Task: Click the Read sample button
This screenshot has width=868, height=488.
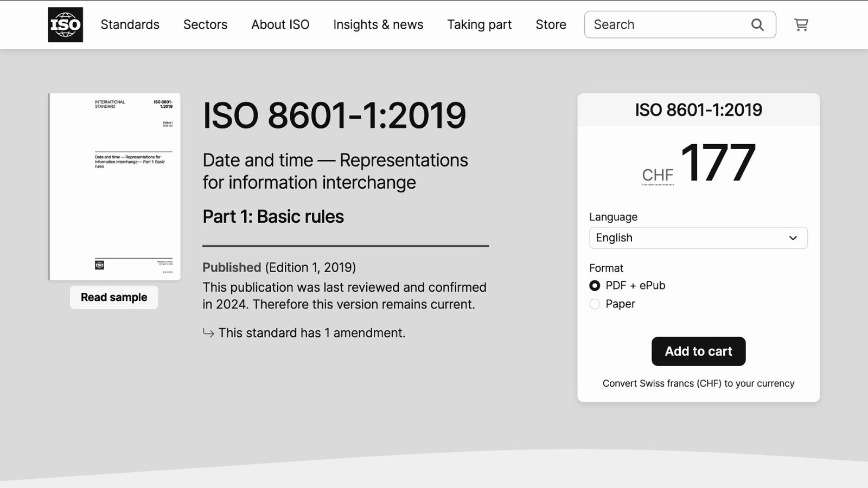Action: (x=114, y=297)
